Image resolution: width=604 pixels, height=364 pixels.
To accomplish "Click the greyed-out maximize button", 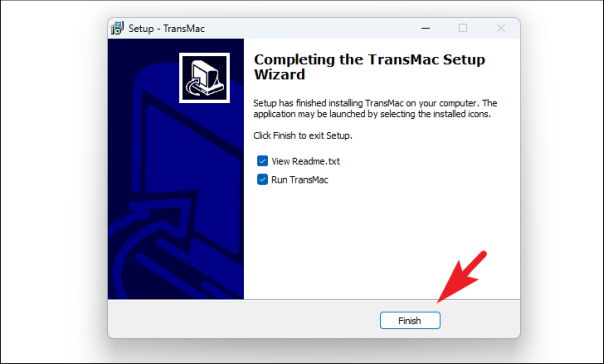I will click(463, 28).
